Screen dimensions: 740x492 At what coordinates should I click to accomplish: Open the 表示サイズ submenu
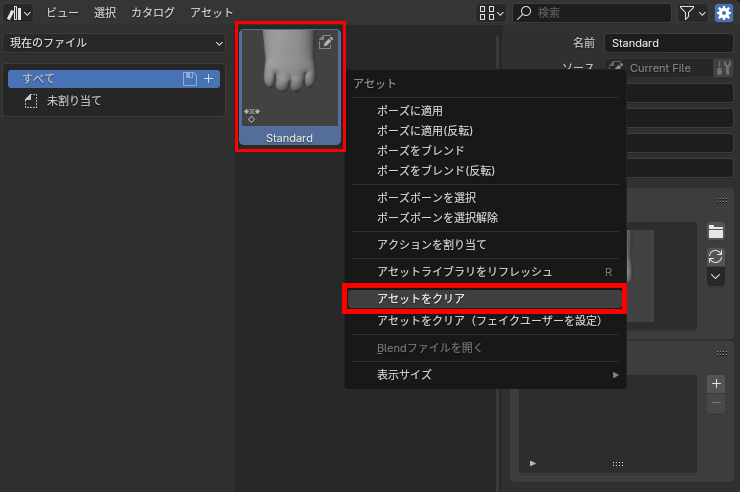click(x=485, y=374)
